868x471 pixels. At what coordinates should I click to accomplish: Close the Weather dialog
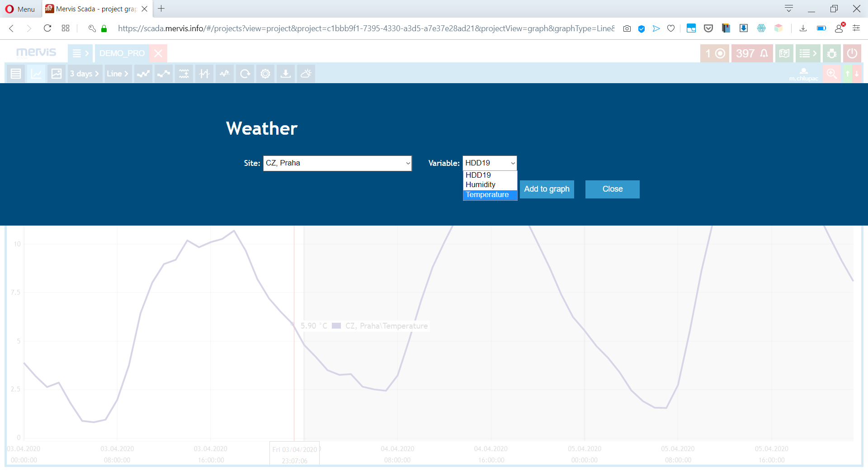click(612, 189)
